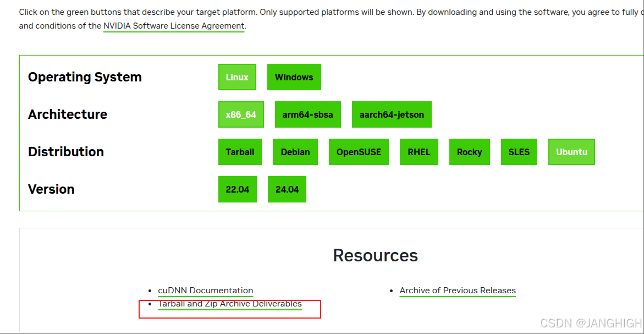Open the Archive of Previous Releases link
The height and width of the screenshot is (334, 644).
(458, 291)
